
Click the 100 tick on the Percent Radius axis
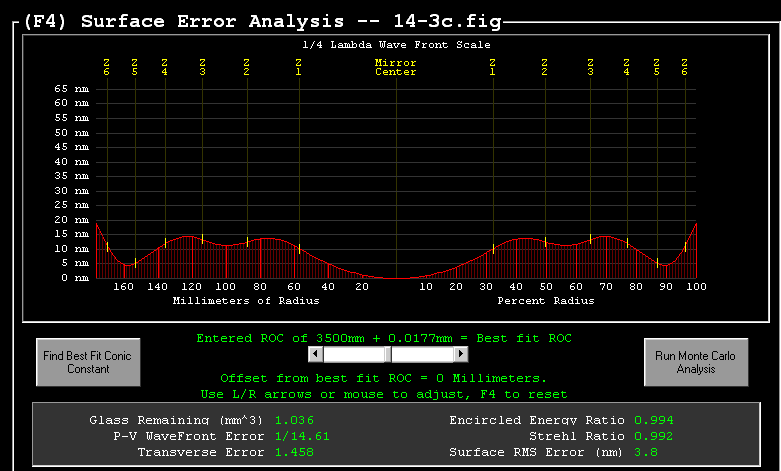(696, 287)
